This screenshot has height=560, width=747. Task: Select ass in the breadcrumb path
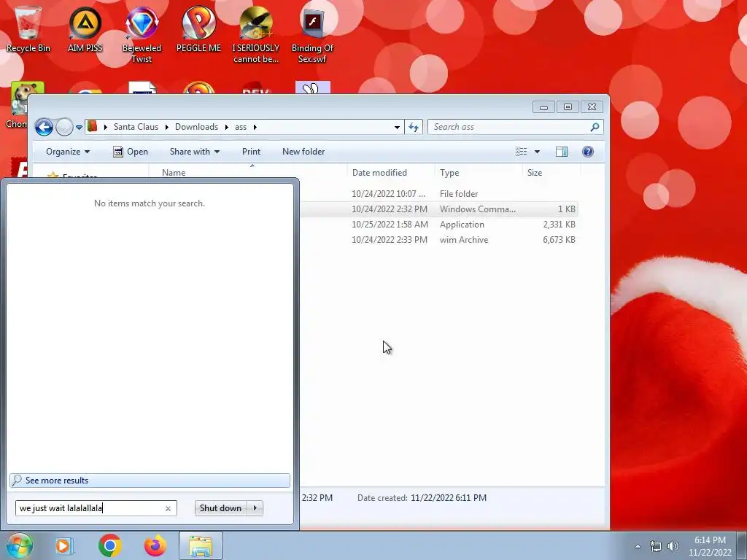[241, 127]
